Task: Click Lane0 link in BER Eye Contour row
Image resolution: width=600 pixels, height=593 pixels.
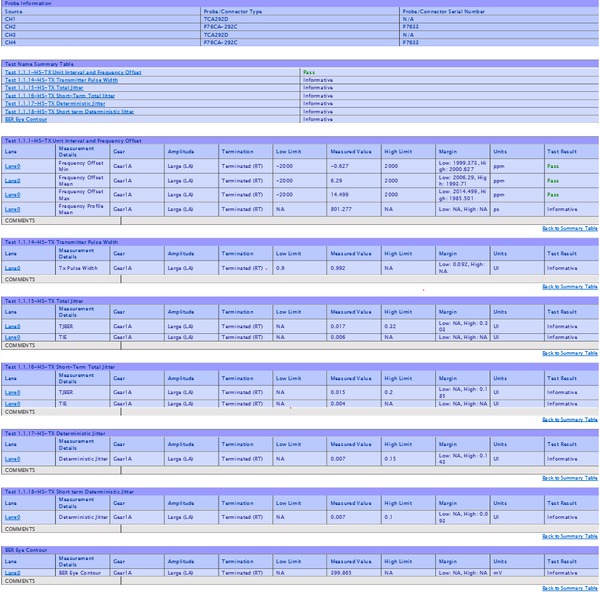Action: pos(12,573)
